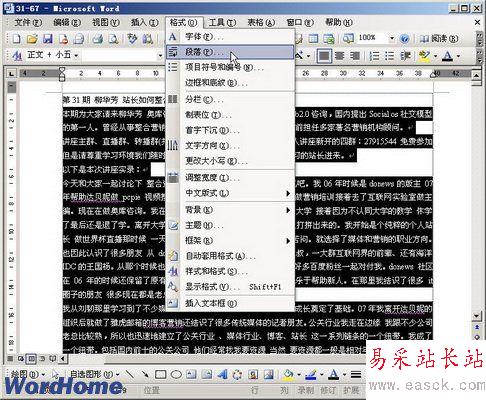This screenshot has width=486, height=400.
Task: Open the 插入(I) menu
Action: [144, 22]
